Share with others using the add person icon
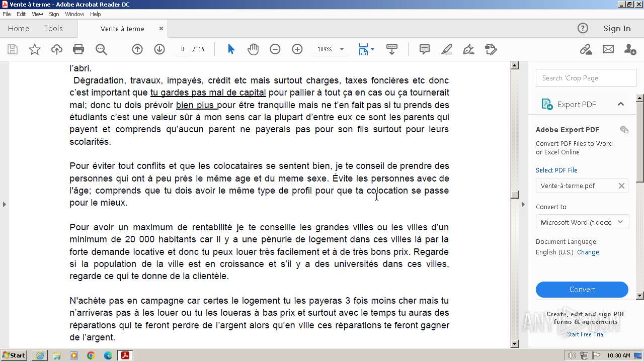The image size is (644, 362). (630, 49)
